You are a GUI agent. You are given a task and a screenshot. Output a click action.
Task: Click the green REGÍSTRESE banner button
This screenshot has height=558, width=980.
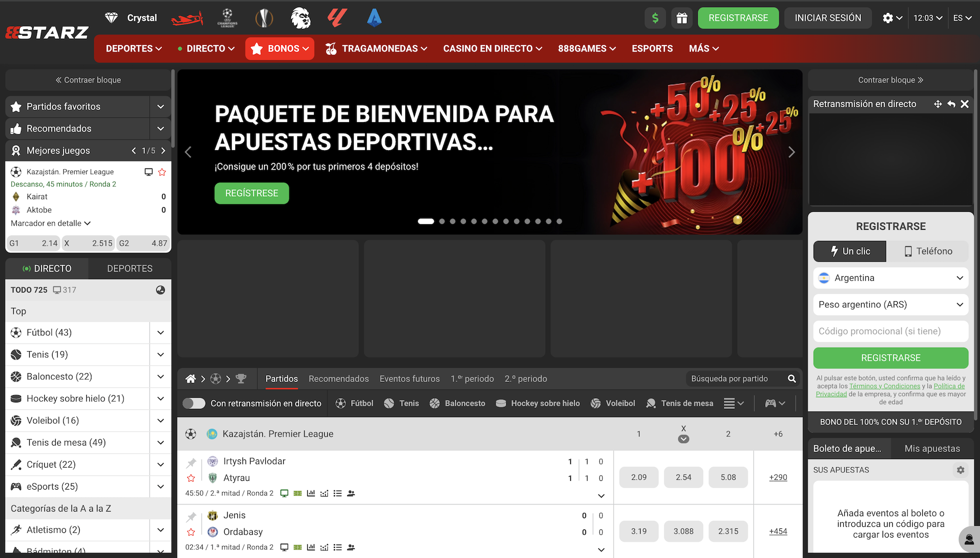[x=251, y=193]
